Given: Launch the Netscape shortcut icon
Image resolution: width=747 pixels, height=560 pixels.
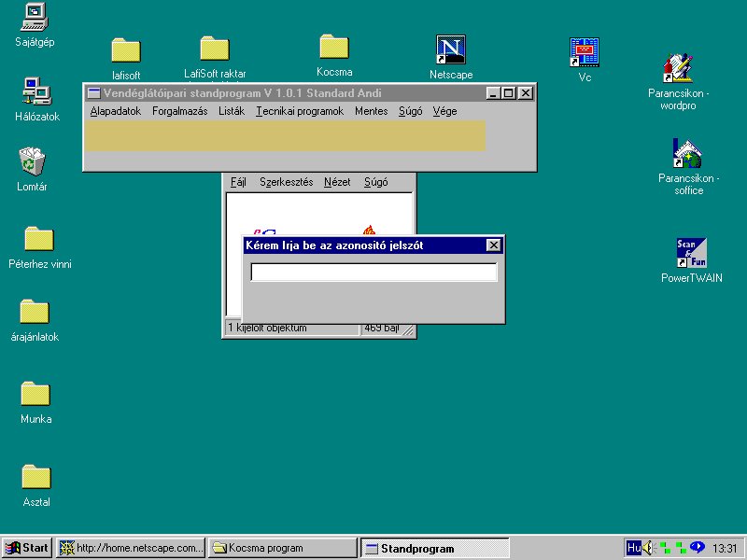Looking at the screenshot, I should (451, 50).
